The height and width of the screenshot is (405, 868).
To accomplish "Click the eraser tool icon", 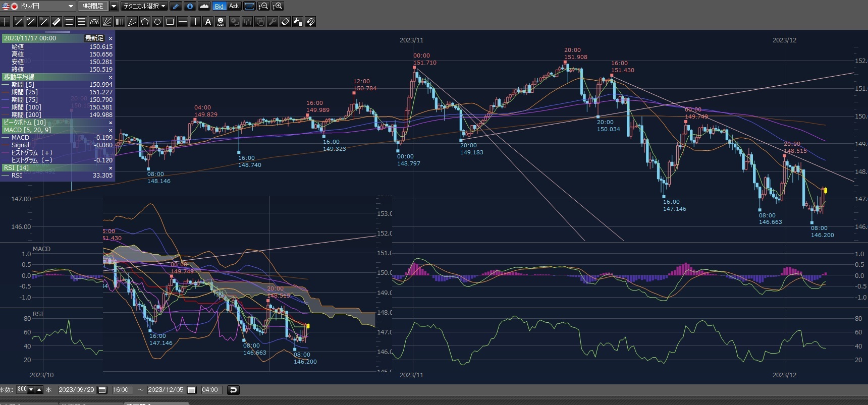I will pyautogui.click(x=285, y=22).
